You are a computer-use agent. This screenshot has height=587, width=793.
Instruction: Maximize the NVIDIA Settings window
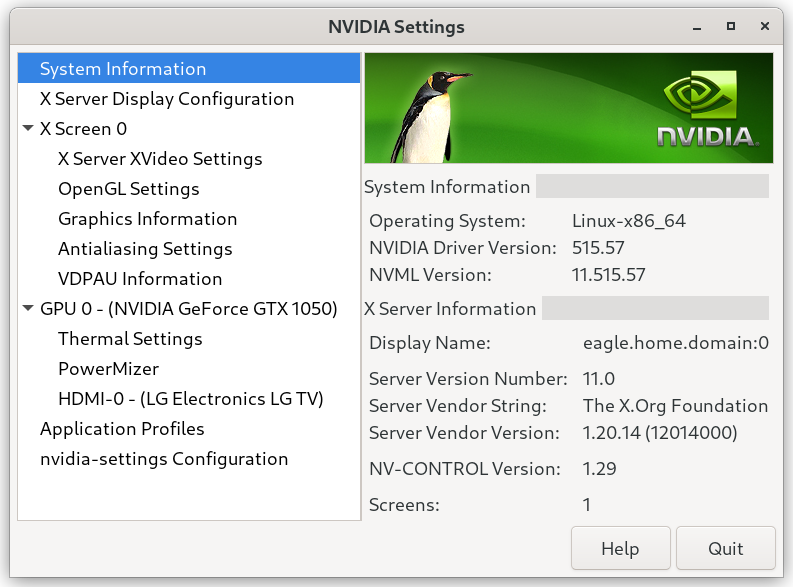click(731, 26)
